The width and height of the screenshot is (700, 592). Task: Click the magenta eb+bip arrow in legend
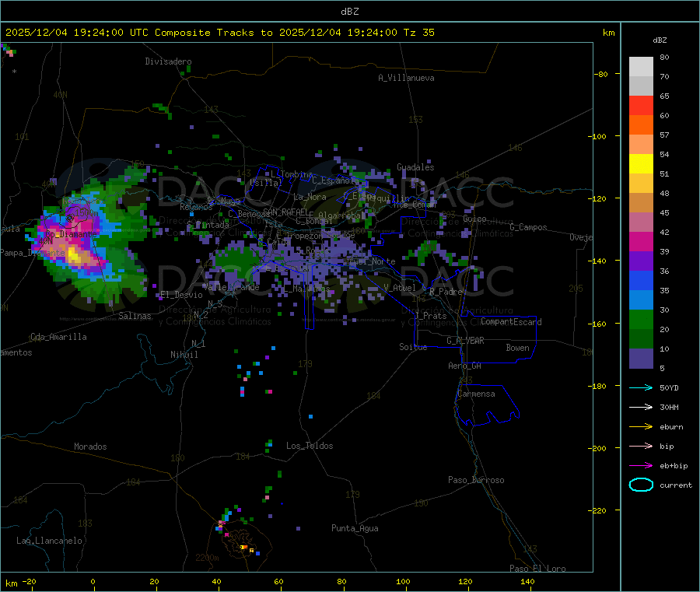tap(641, 466)
